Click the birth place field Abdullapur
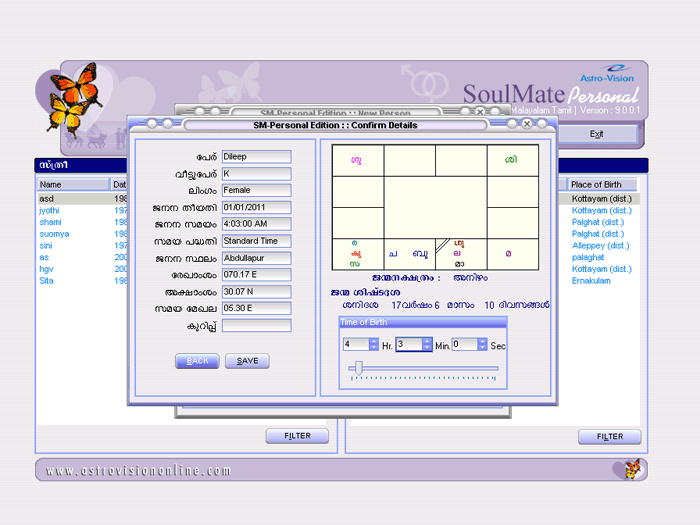This screenshot has height=525, width=700. click(257, 258)
